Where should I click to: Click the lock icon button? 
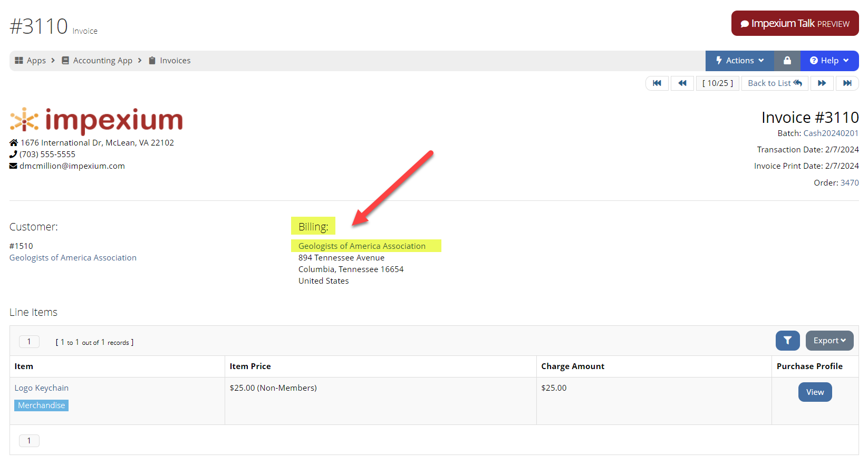(787, 61)
